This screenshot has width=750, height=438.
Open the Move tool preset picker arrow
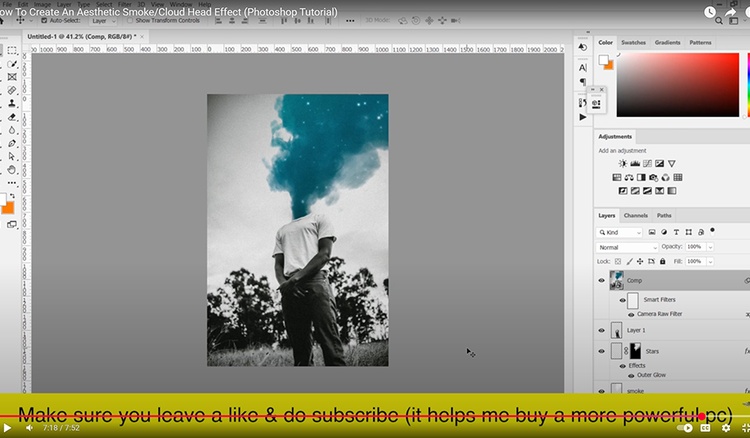31,21
